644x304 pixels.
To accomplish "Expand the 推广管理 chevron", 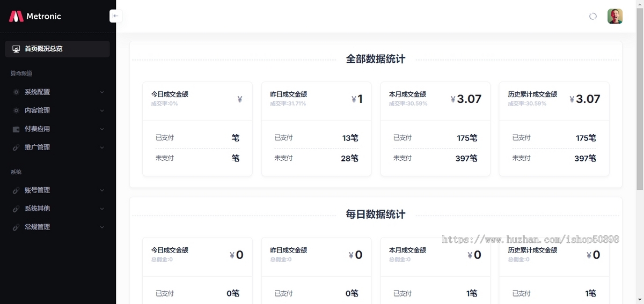I will (102, 147).
